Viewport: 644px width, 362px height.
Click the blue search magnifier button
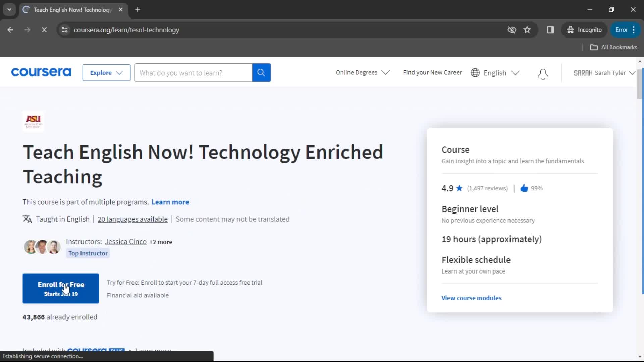[x=261, y=73]
